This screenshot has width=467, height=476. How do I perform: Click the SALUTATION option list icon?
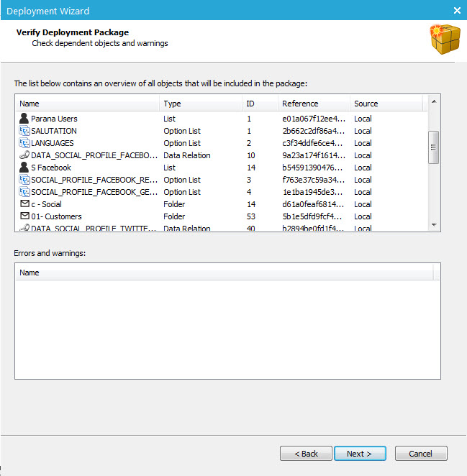(24, 131)
